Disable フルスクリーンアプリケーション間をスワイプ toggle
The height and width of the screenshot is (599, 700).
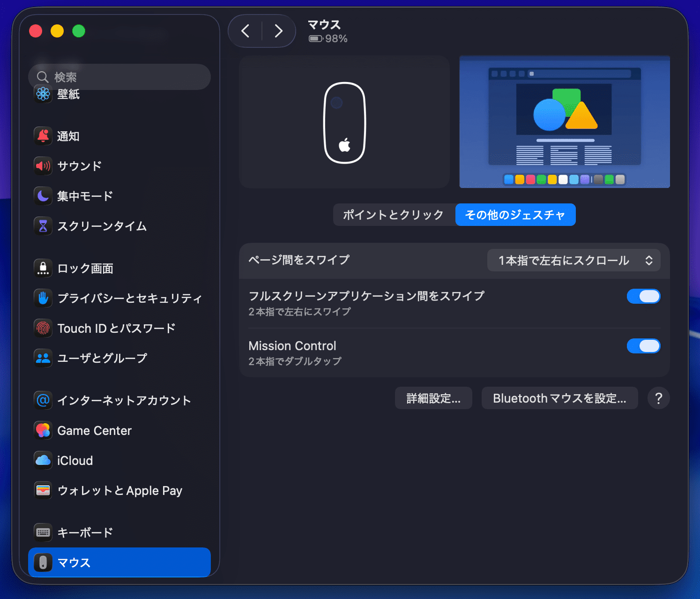pyautogui.click(x=643, y=296)
